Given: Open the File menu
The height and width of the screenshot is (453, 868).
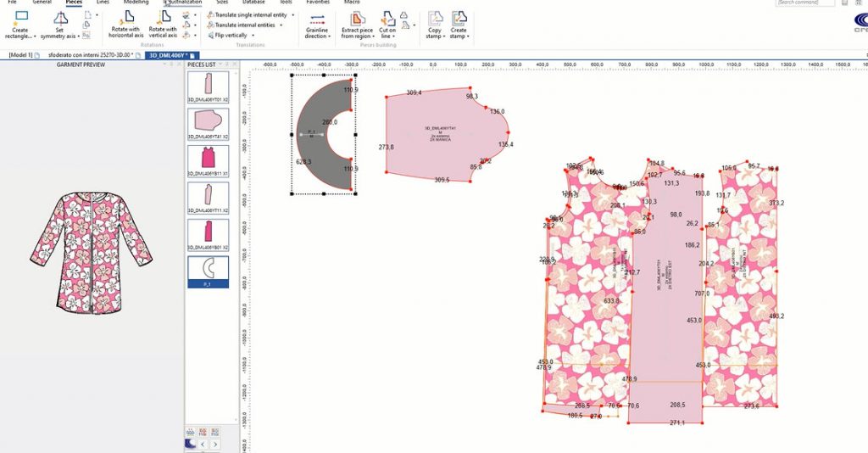Looking at the screenshot, I should point(12,3).
